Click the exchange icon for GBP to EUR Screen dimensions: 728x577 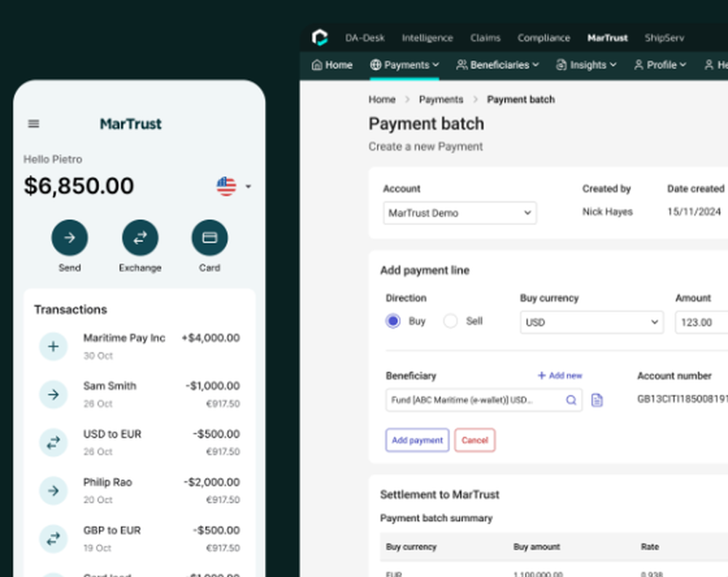(53, 539)
